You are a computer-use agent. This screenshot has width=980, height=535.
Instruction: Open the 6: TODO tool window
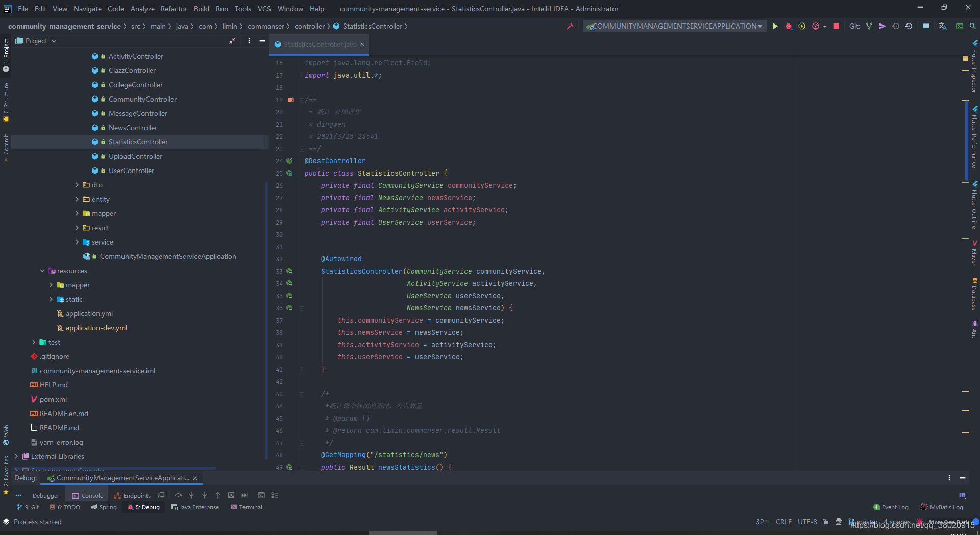[x=65, y=507]
